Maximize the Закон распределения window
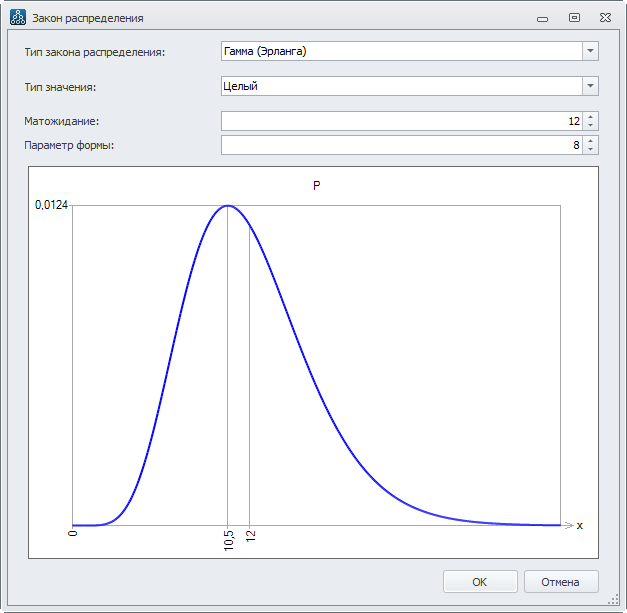The height and width of the screenshot is (613, 627). click(x=574, y=17)
